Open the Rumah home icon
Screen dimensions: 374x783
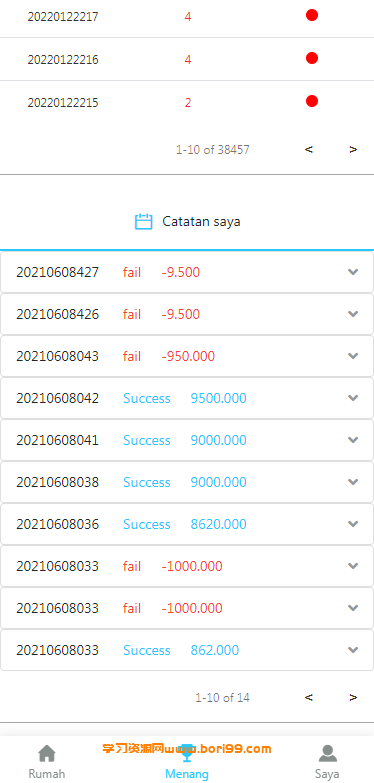47,754
